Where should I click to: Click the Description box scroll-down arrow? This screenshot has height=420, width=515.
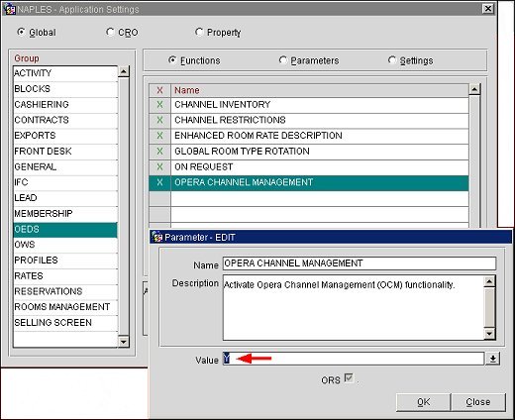(489, 334)
